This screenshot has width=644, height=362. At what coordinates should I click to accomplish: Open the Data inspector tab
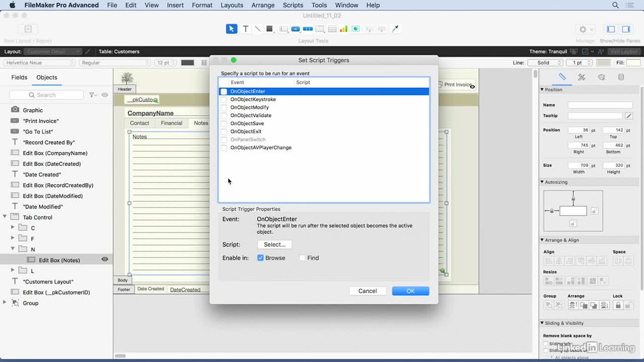pyautogui.click(x=621, y=77)
